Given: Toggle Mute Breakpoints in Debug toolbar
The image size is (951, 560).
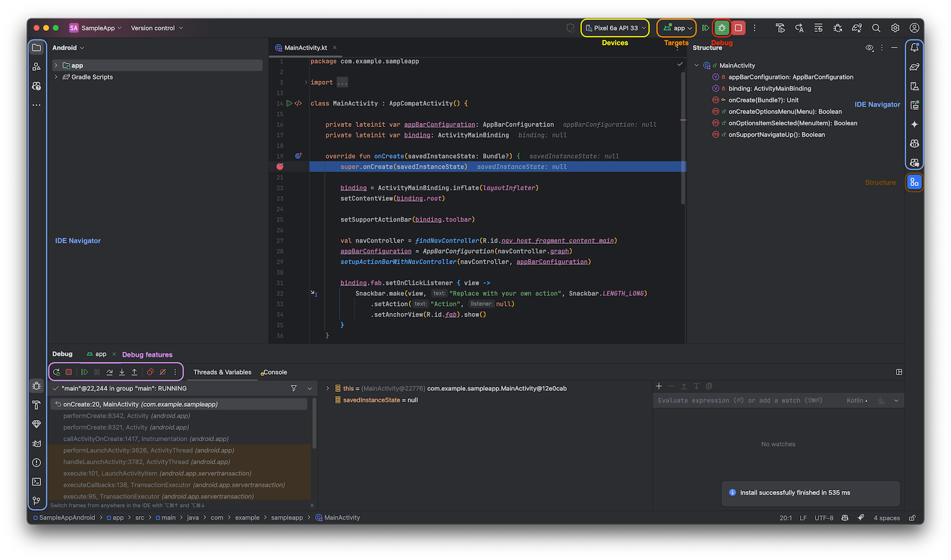Looking at the screenshot, I should point(163,372).
